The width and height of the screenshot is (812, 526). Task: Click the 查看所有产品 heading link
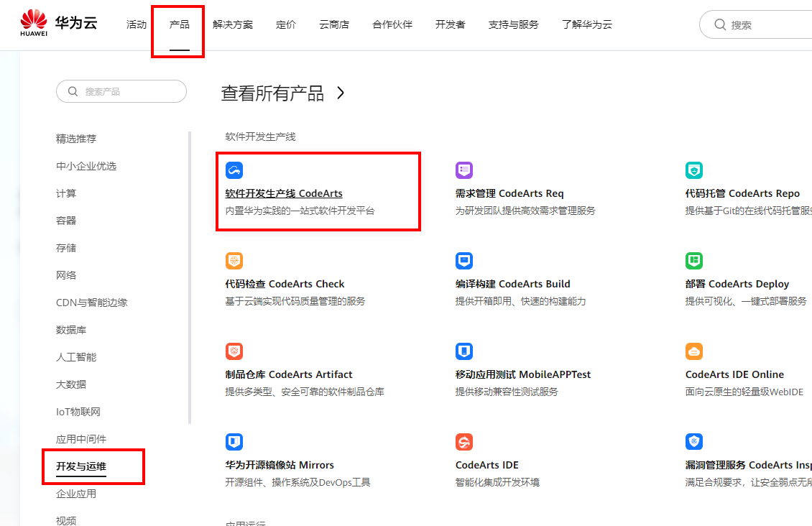pyautogui.click(x=272, y=93)
